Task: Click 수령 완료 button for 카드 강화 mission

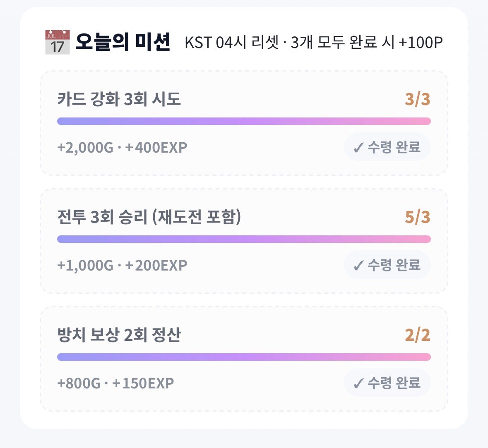Action: point(387,147)
